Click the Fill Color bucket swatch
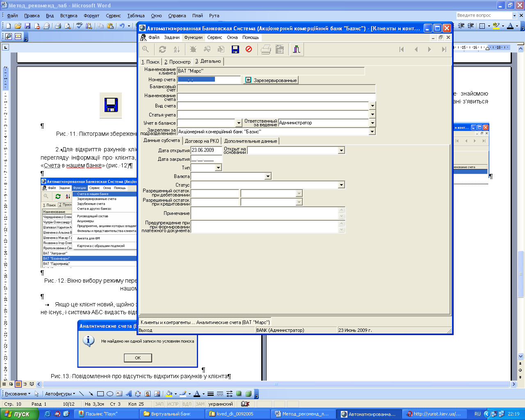This screenshot has height=420, width=525. coord(169,394)
